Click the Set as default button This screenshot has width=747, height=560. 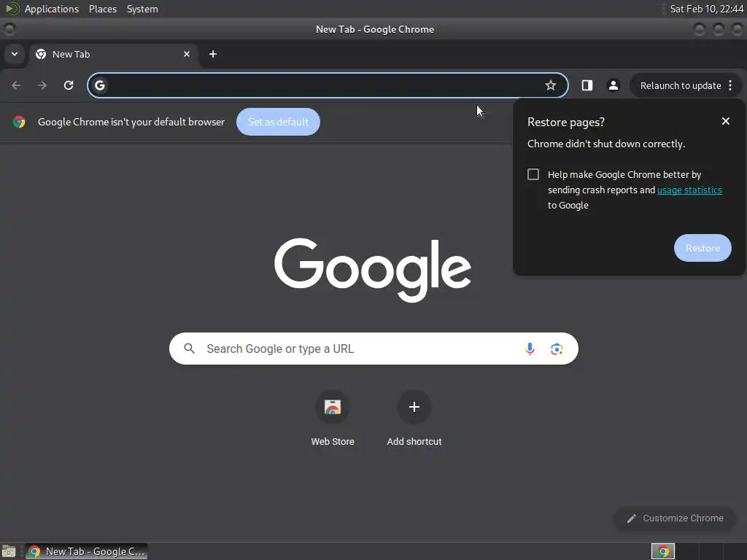click(278, 122)
